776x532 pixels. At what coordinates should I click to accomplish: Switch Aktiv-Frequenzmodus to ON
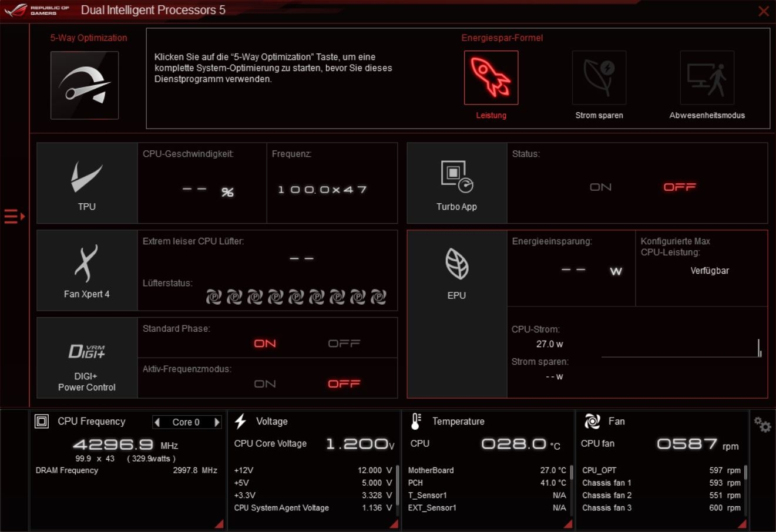coord(265,384)
